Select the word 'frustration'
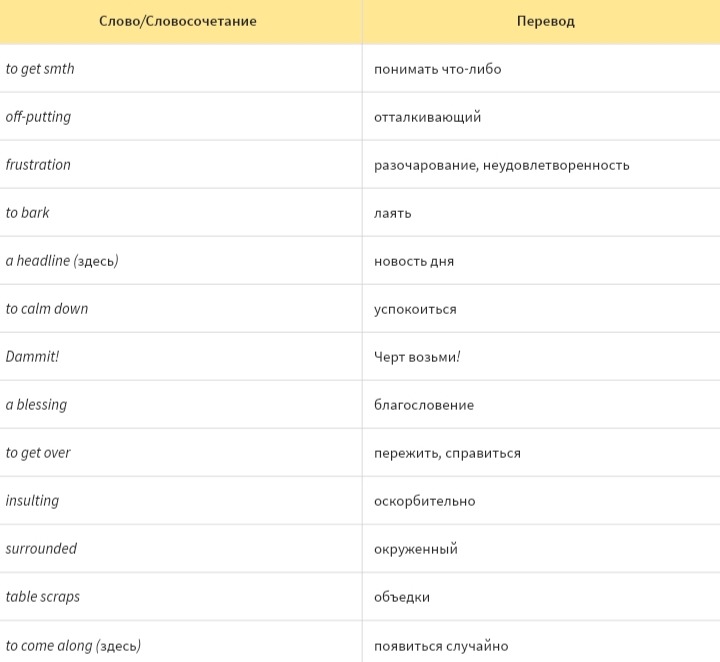The height and width of the screenshot is (662, 720). pos(38,165)
